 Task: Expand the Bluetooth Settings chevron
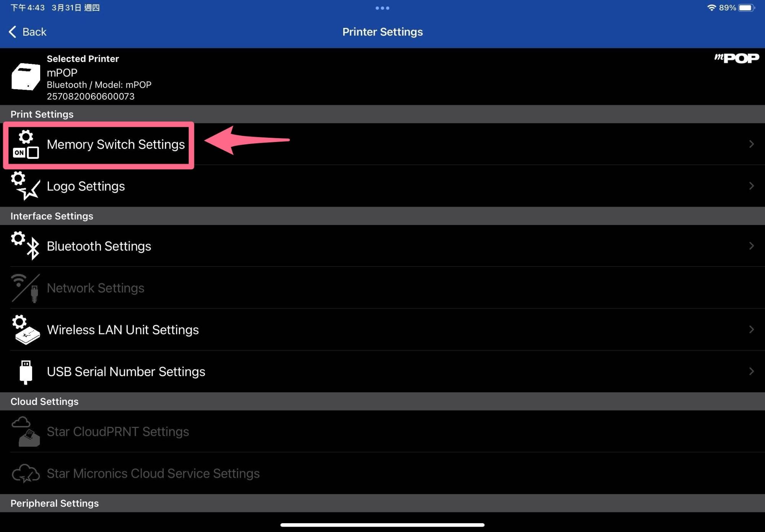[752, 246]
